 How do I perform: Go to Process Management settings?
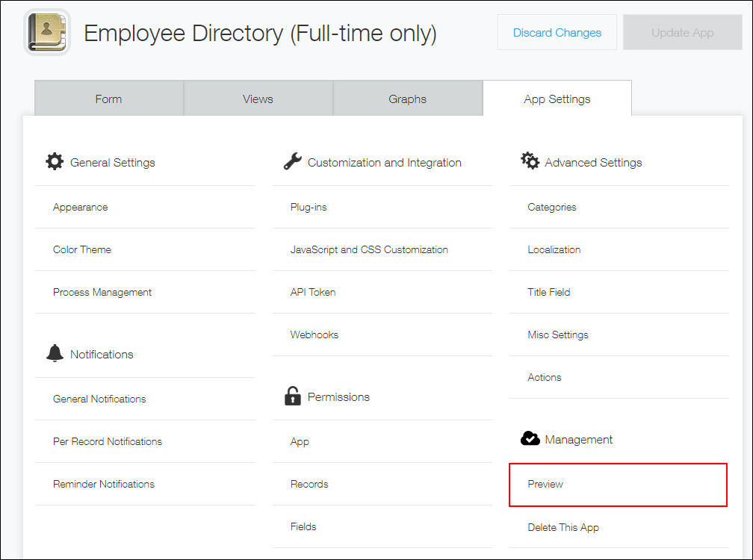point(102,292)
